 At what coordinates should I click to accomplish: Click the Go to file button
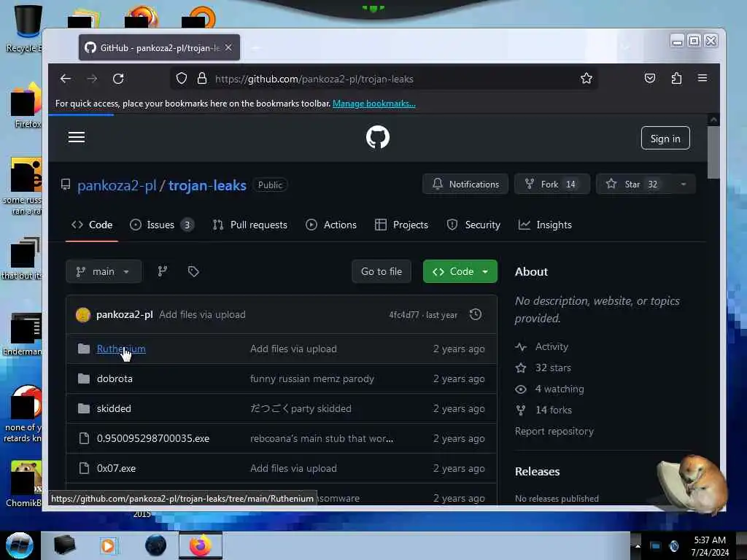click(x=381, y=271)
